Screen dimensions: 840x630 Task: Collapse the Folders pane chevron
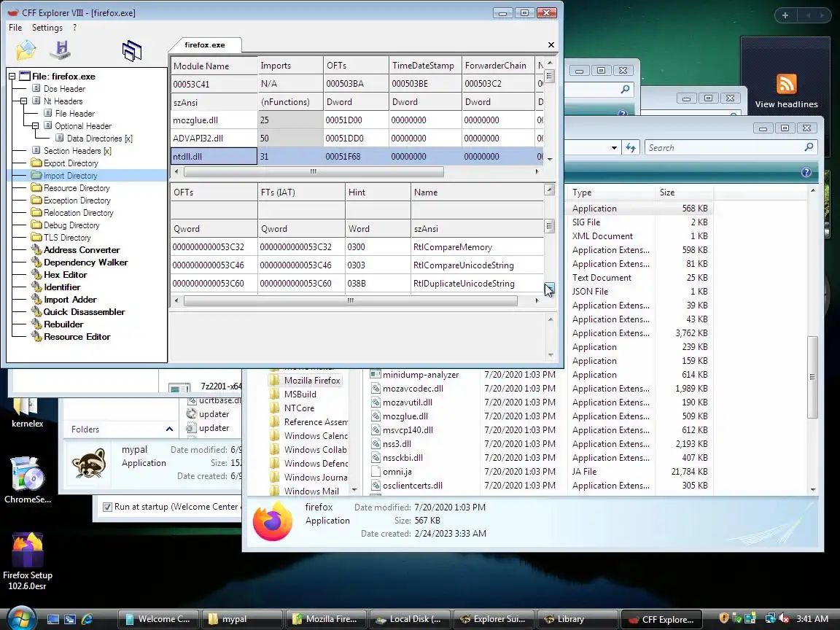click(169, 429)
